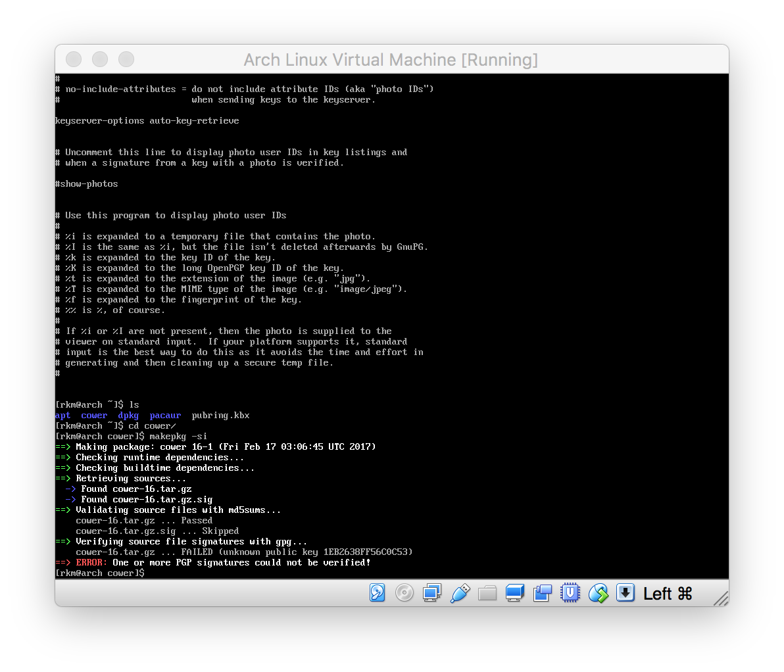Click the final '[rkm@arch cower]$' prompt
Screen dimensions: 784x672
point(99,573)
